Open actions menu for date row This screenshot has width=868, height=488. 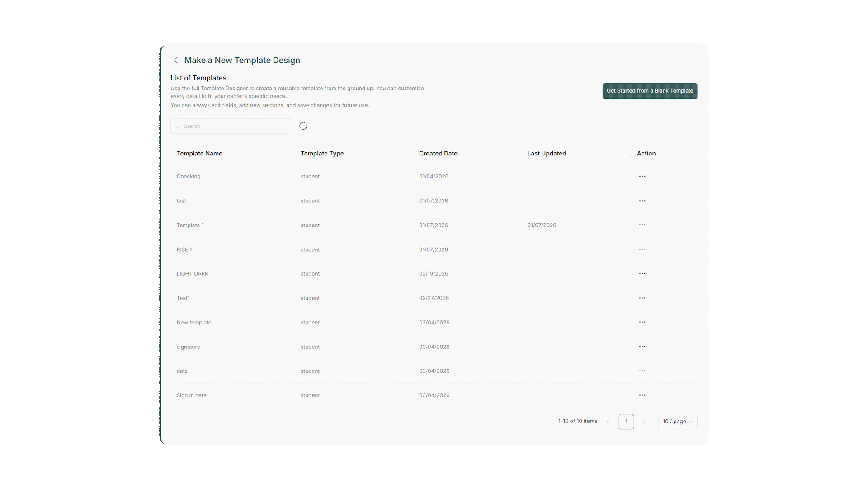pyautogui.click(x=642, y=371)
